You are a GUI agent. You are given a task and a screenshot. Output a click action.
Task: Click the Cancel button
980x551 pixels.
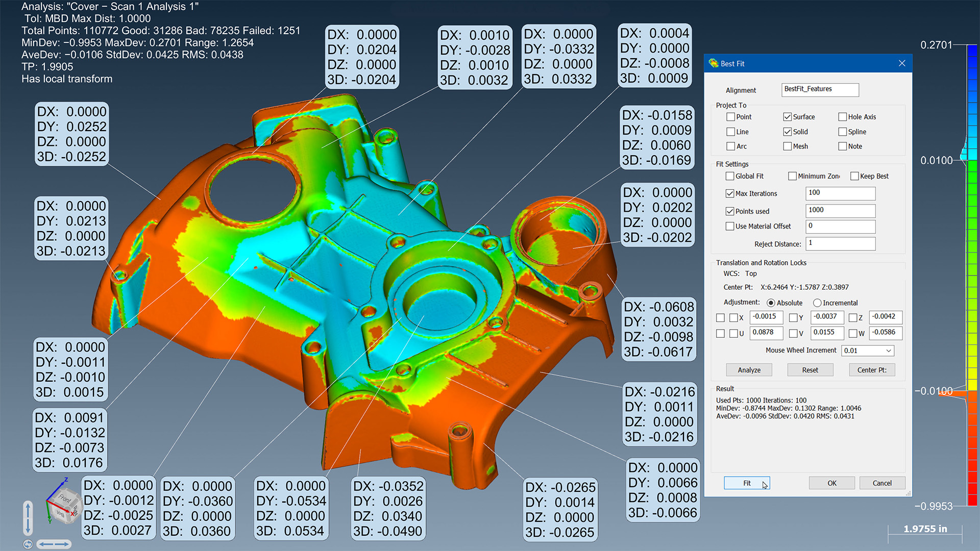[882, 483]
